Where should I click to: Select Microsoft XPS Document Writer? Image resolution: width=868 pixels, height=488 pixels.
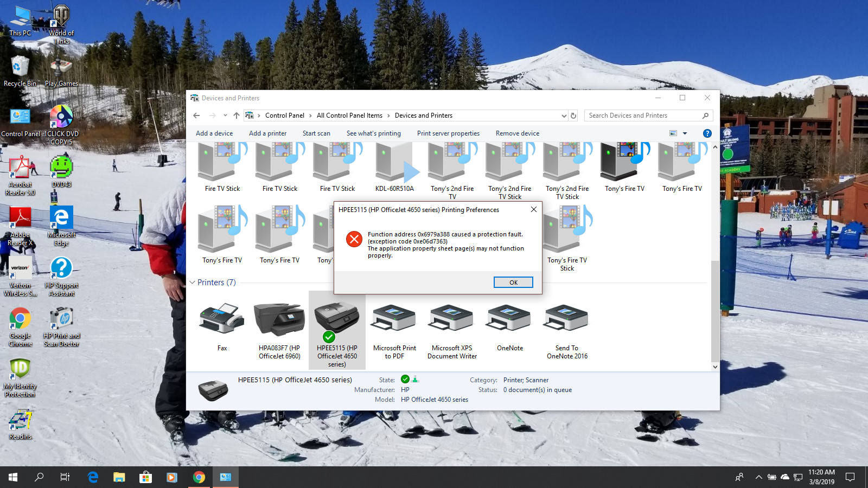(452, 330)
